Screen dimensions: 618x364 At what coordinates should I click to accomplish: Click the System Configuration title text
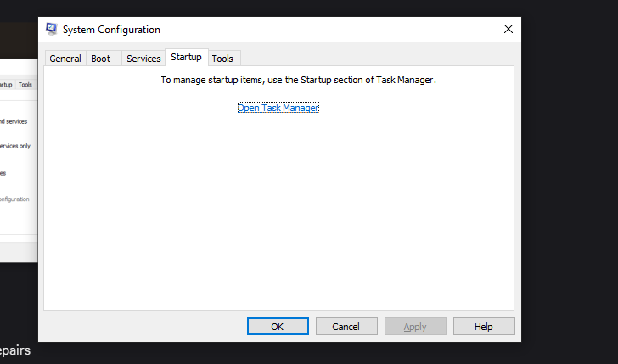[111, 30]
